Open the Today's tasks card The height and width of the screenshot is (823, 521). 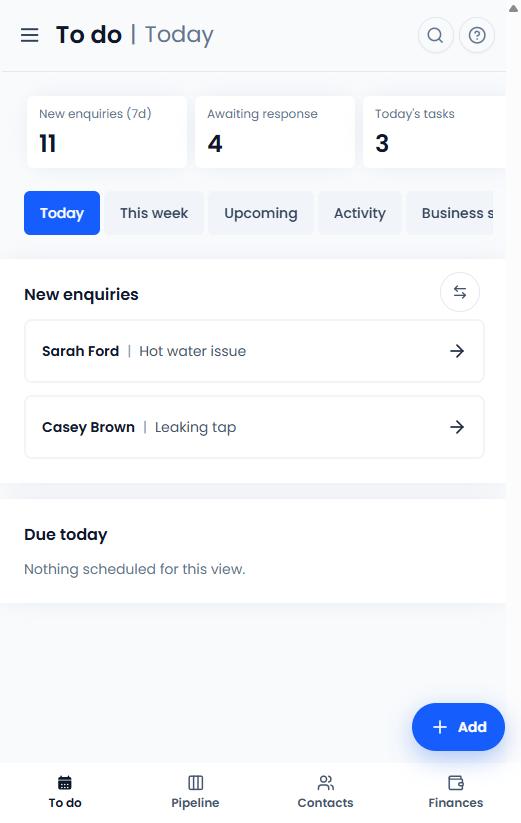434,132
